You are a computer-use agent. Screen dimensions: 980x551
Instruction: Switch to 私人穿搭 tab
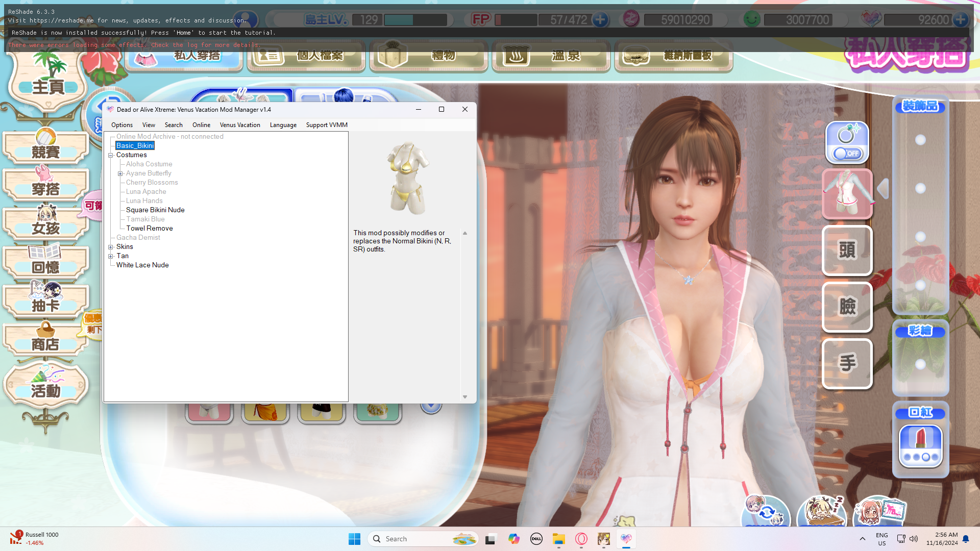(184, 56)
